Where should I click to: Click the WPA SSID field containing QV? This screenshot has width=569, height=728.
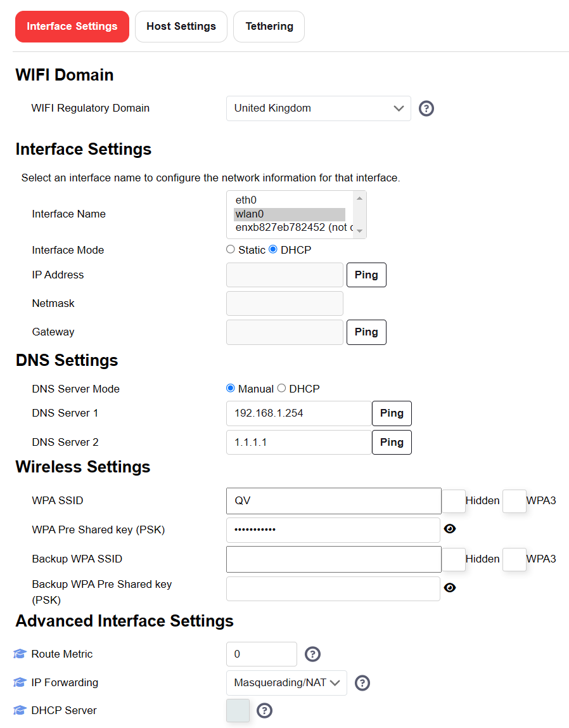click(x=334, y=501)
